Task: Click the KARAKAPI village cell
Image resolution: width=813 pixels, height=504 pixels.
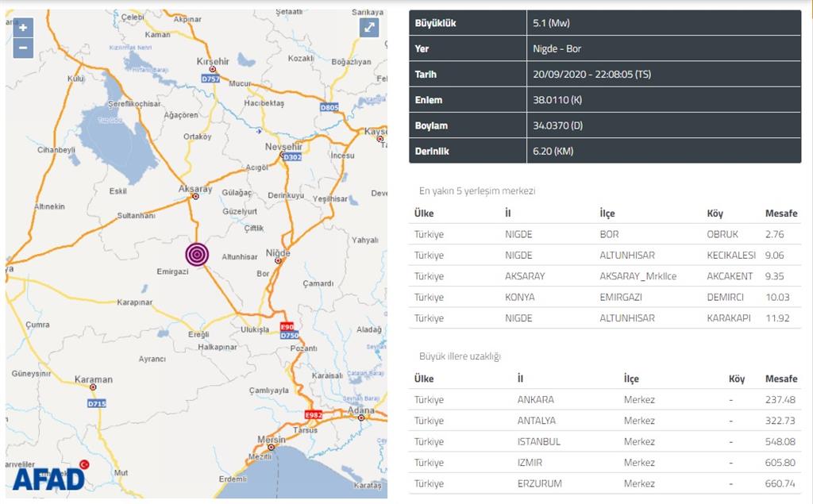Action: (729, 317)
